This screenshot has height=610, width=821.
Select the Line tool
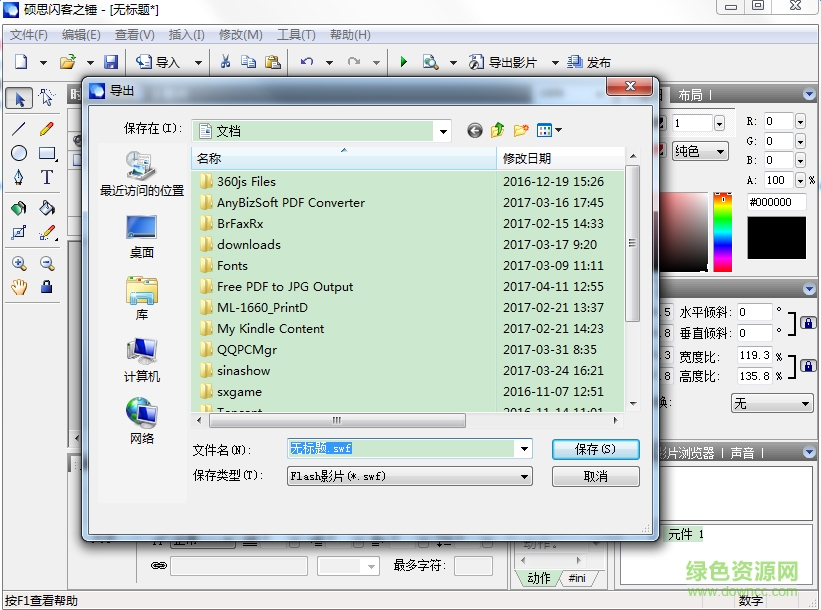18,128
